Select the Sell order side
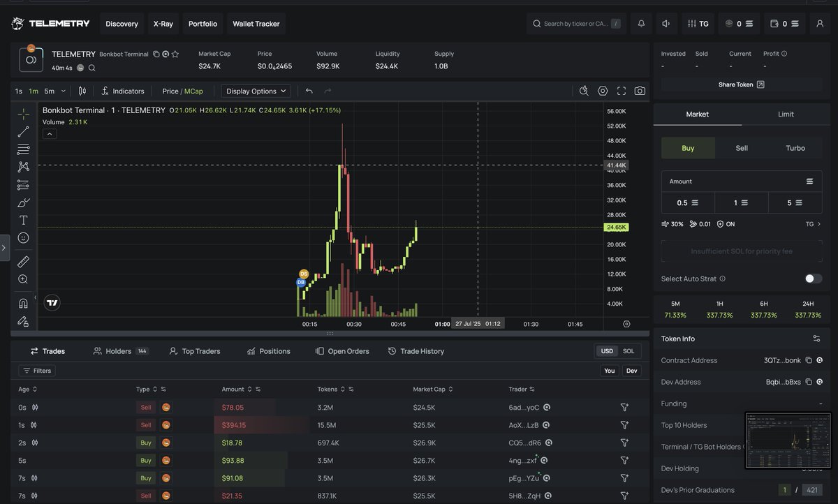This screenshot has width=838, height=504. click(742, 148)
